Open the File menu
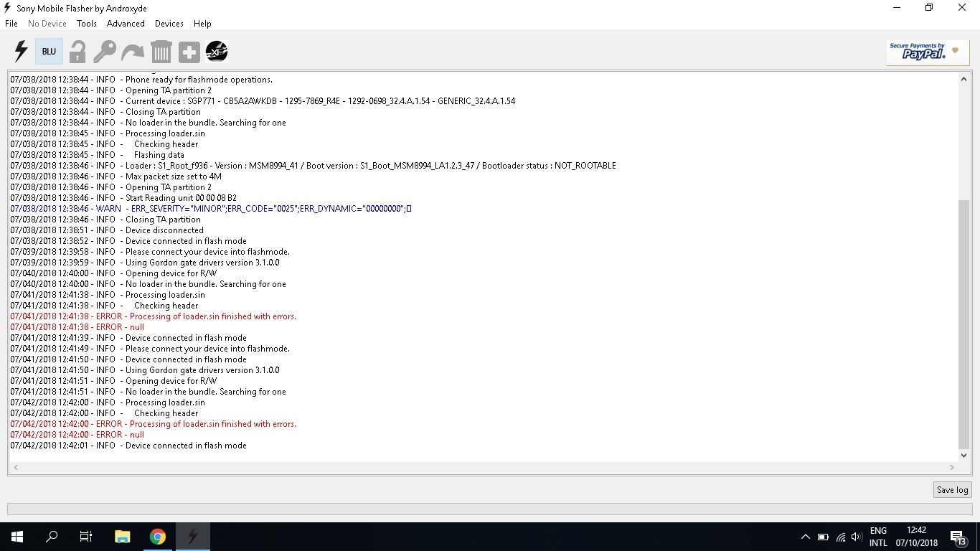This screenshot has height=551, width=980. (x=11, y=24)
